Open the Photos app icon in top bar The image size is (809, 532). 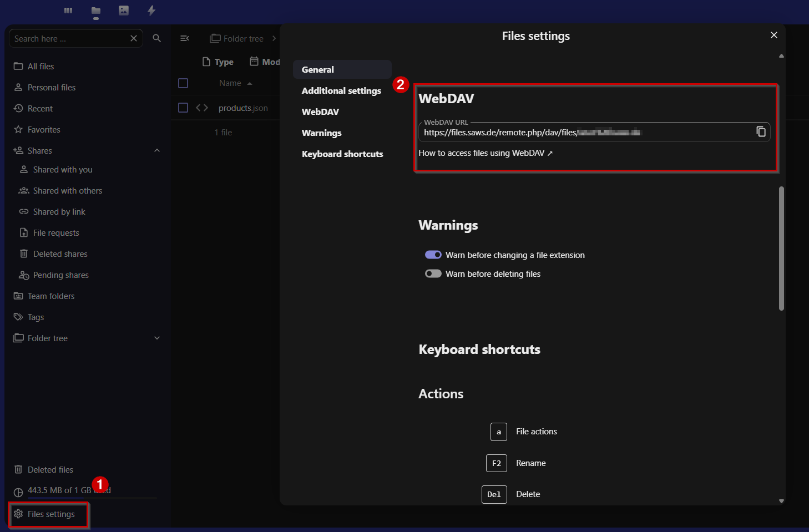(124, 11)
